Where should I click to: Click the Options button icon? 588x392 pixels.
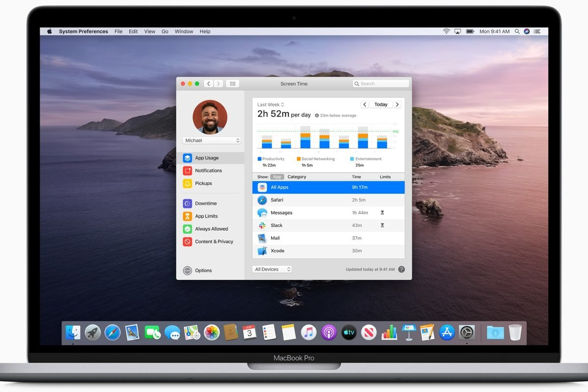pos(187,270)
